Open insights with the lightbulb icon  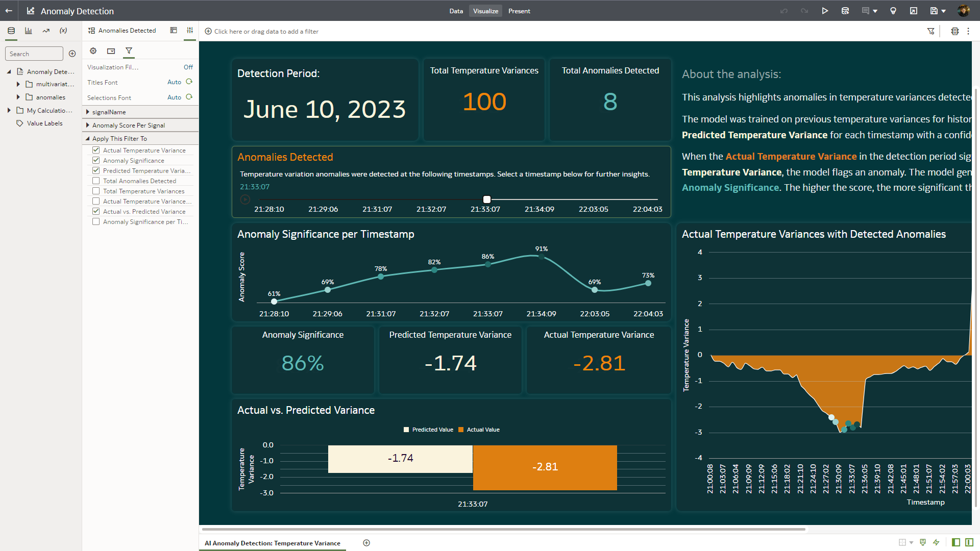[x=893, y=11]
